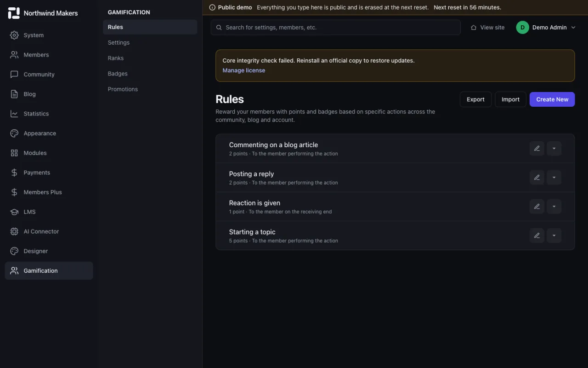Open Gamification via its sidebar icon
The width and height of the screenshot is (588, 368).
[x=14, y=270]
